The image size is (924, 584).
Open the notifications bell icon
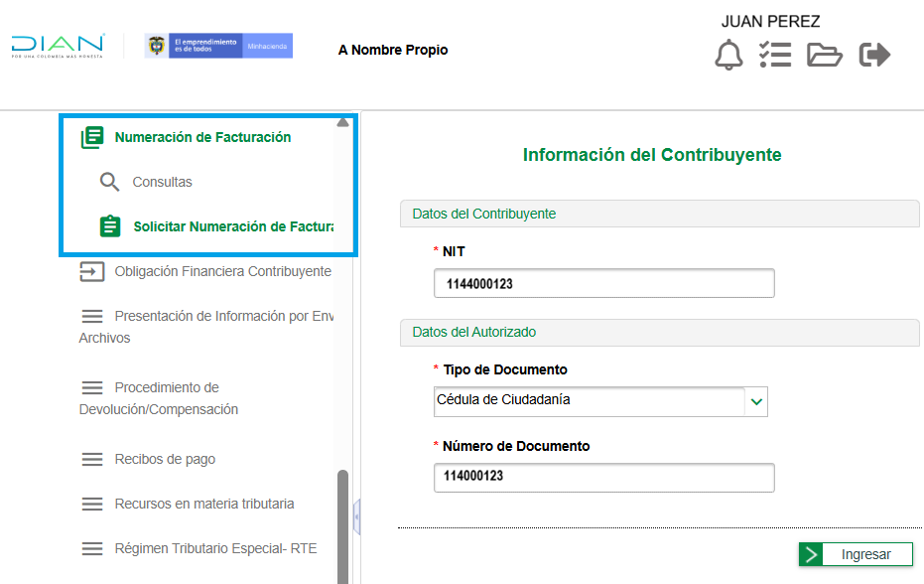(728, 55)
